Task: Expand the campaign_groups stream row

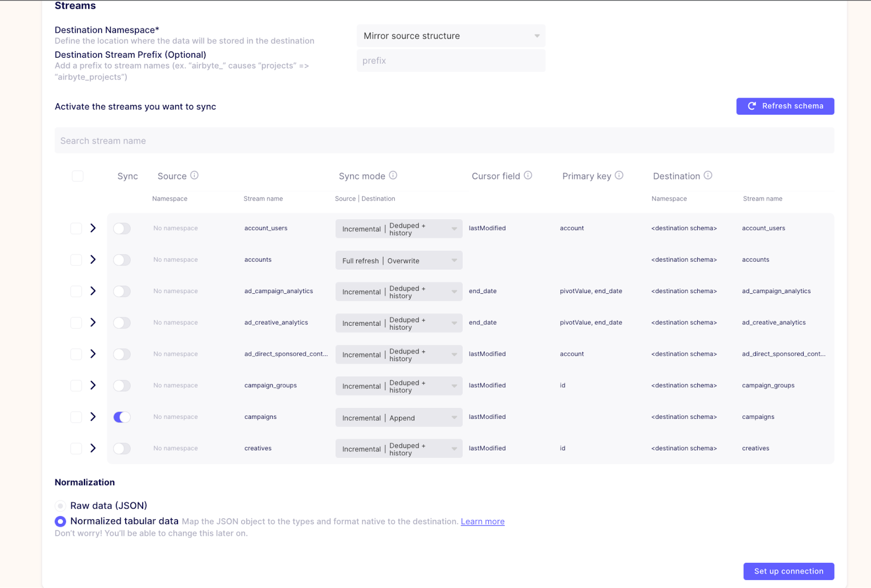Action: 93,385
